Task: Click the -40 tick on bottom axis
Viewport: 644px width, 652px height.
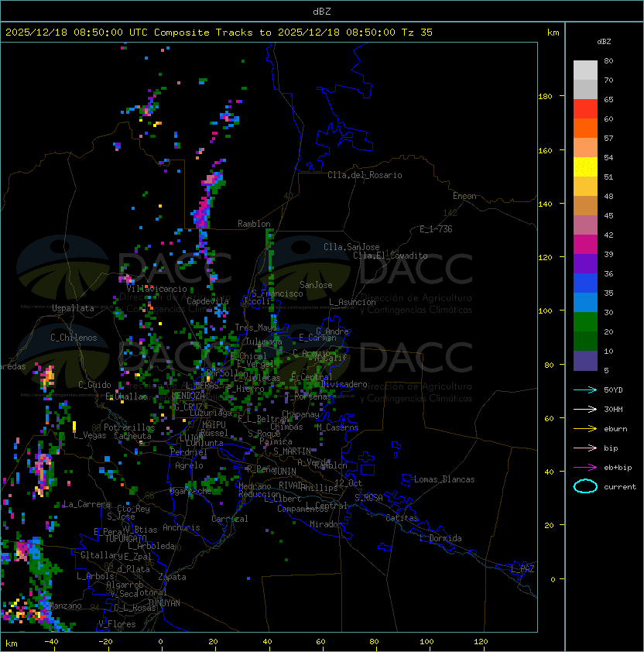Action: click(x=51, y=642)
